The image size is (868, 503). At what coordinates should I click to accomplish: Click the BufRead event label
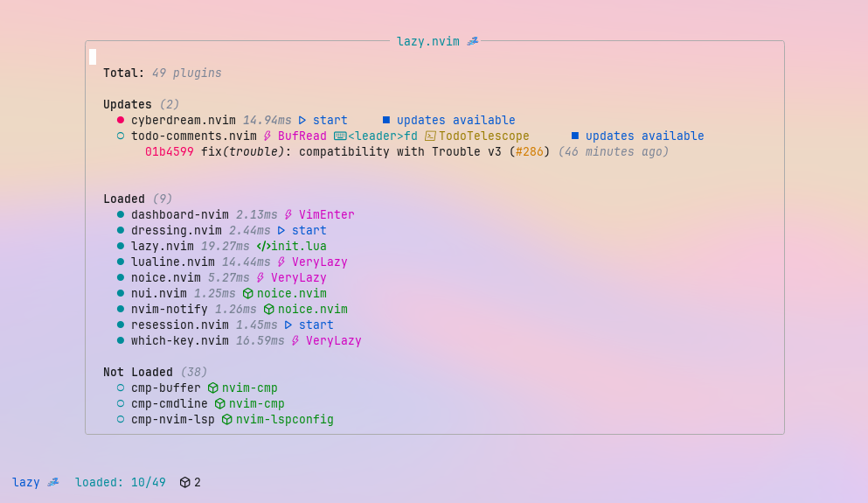pyautogui.click(x=302, y=136)
